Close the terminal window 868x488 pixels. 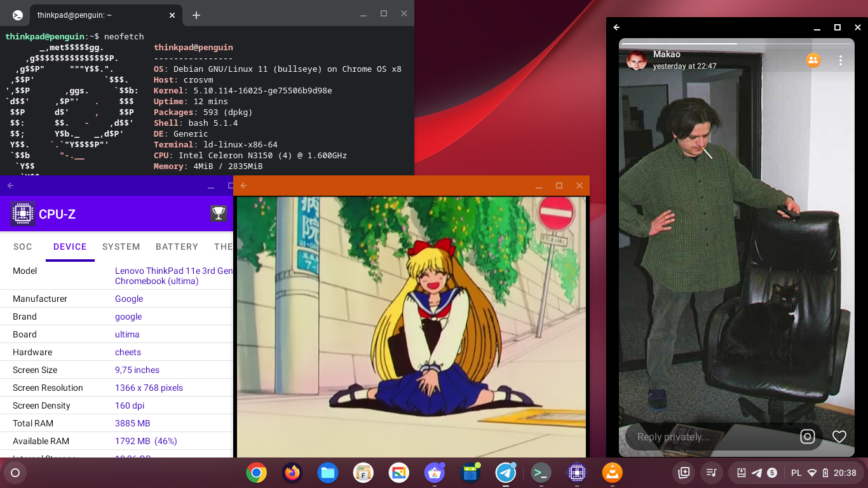(404, 13)
